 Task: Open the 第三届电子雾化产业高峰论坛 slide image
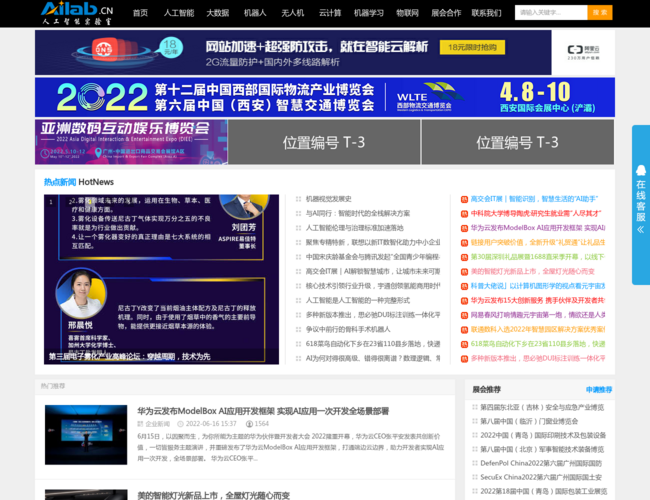[161, 279]
